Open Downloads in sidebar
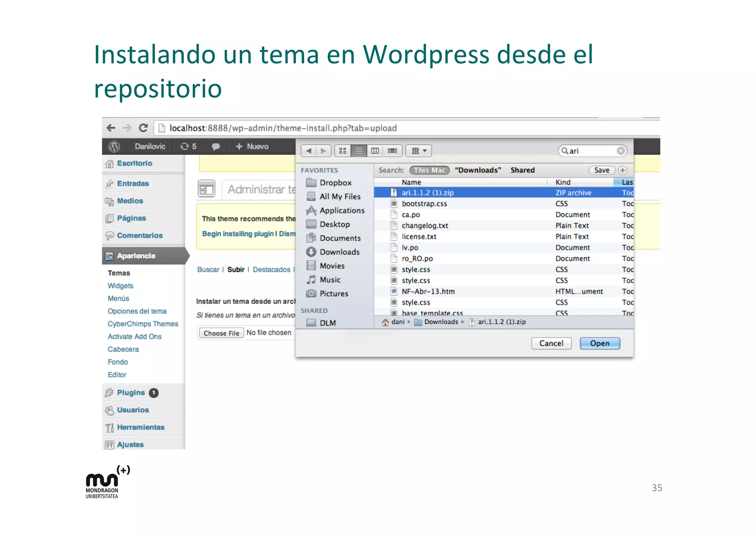This screenshot has width=756, height=534. (333, 252)
